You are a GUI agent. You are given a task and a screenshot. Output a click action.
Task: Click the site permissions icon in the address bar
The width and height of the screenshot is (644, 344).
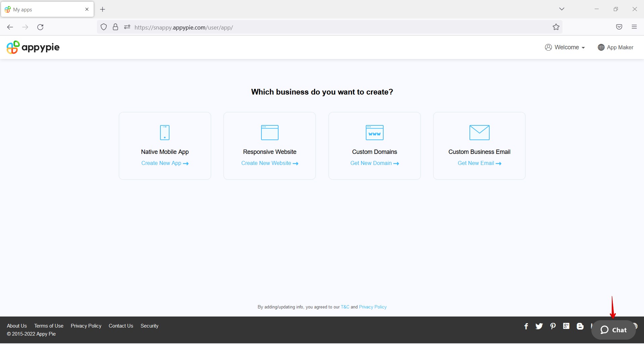point(127,27)
